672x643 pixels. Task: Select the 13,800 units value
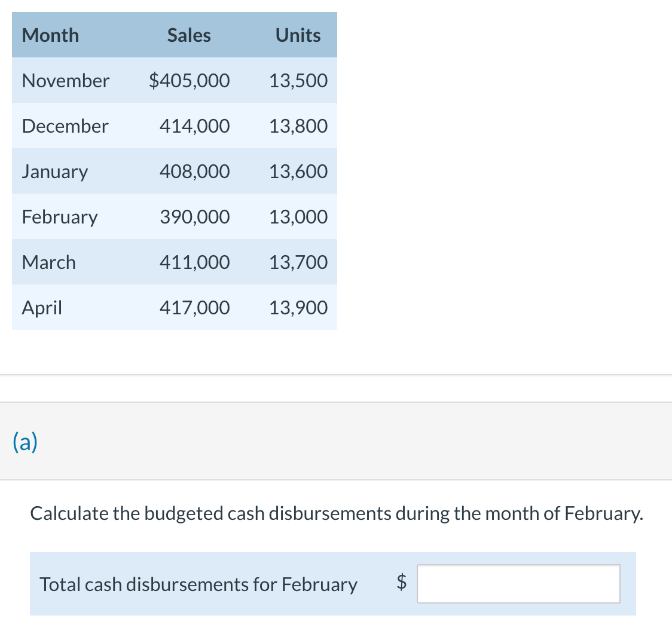tap(298, 126)
